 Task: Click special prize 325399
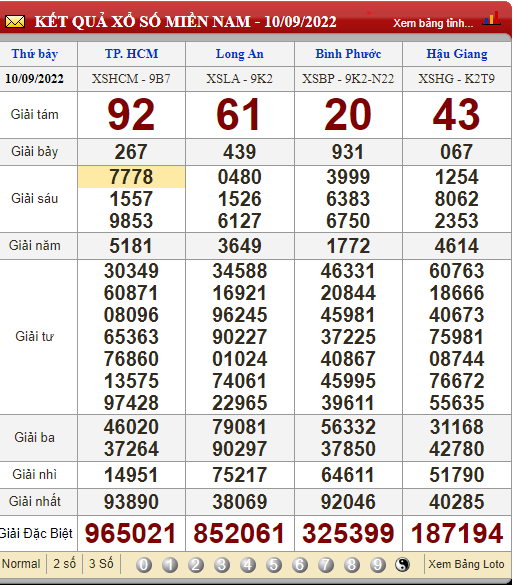click(x=348, y=533)
